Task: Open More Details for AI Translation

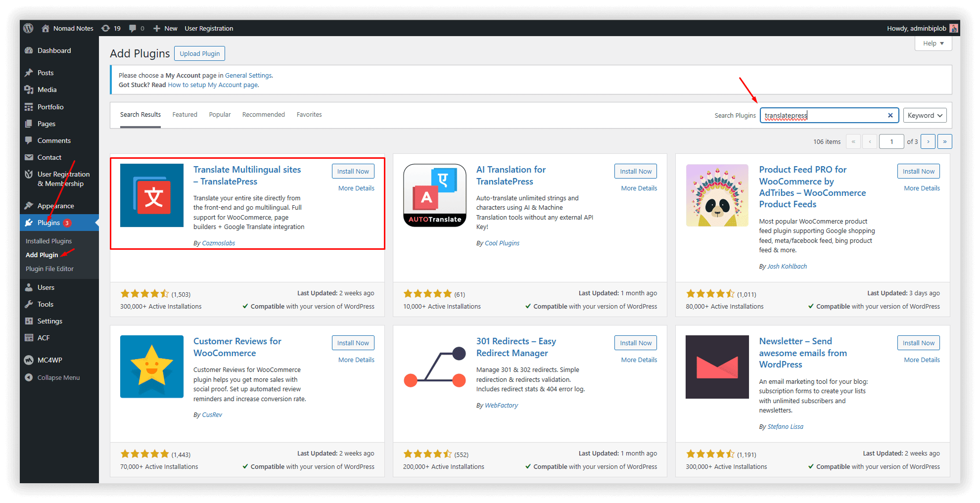Action: click(x=639, y=188)
